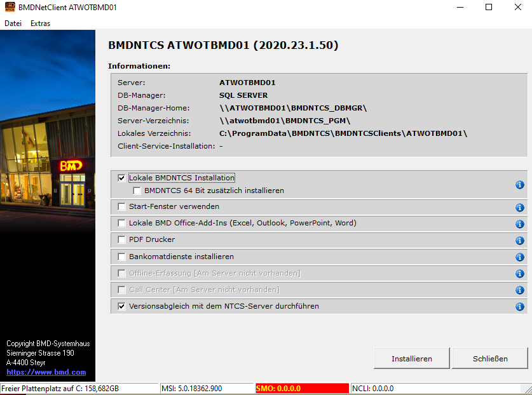
Task: Click the Installieren button
Action: pos(412,358)
